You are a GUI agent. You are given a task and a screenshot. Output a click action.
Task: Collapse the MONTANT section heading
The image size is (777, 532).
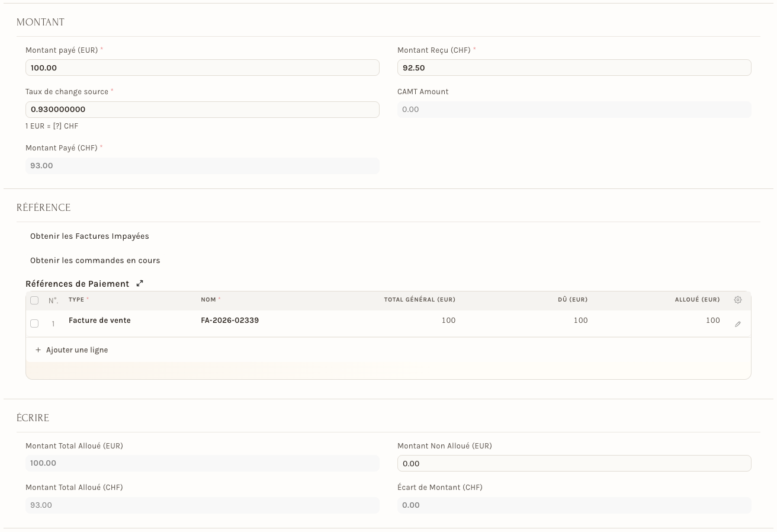pyautogui.click(x=40, y=23)
